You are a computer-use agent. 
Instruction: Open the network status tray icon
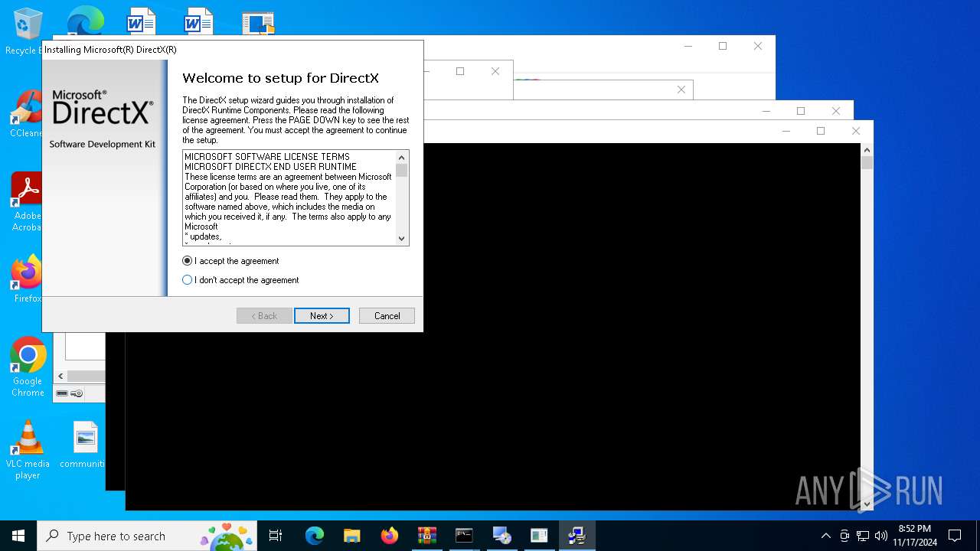[863, 536]
